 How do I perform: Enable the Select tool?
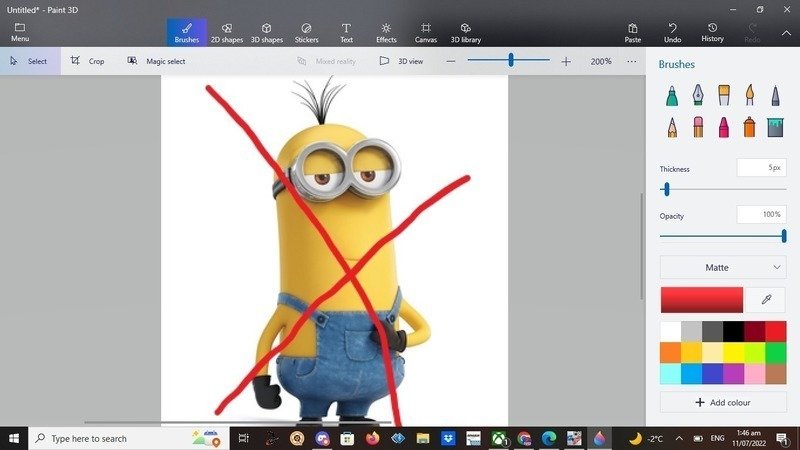click(29, 61)
